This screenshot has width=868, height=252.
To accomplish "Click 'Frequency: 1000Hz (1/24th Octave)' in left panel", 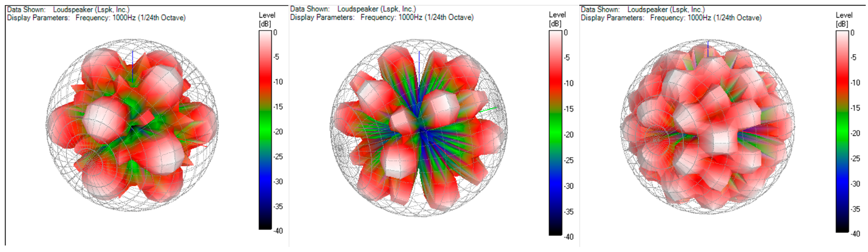I will pyautogui.click(x=130, y=18).
